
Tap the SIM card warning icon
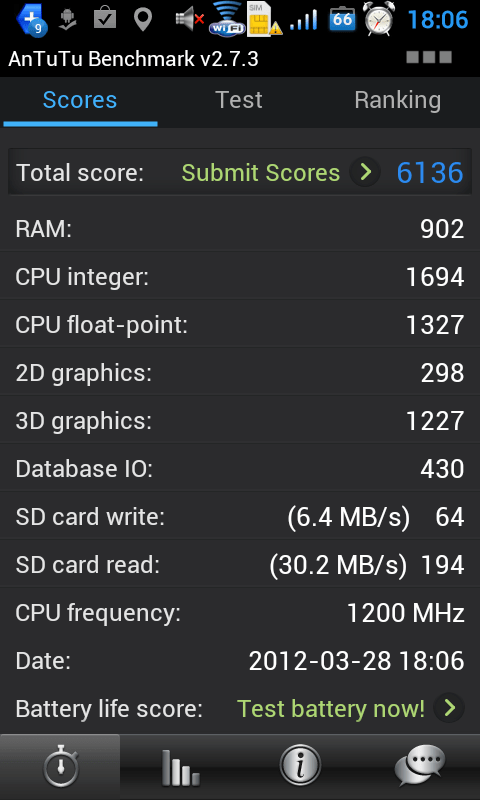coord(264,19)
